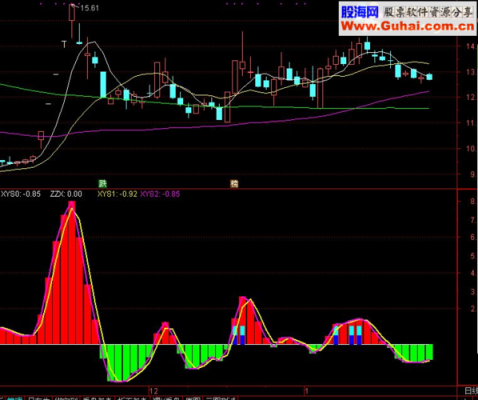The width and height of the screenshot is (478, 400).
Task: Click the 12 month marker on timeline
Action: coord(154,391)
